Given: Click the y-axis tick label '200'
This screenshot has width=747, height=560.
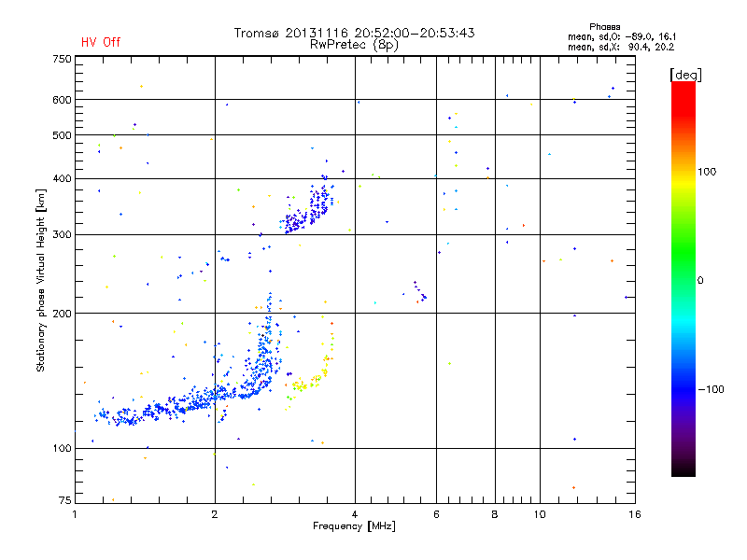Looking at the screenshot, I should [62, 314].
